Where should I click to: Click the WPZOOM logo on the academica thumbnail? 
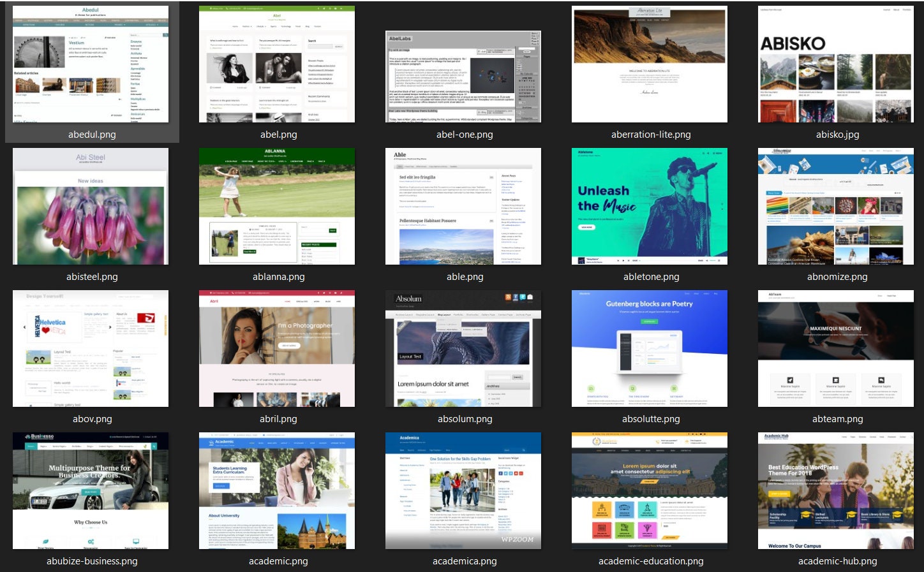click(x=517, y=539)
